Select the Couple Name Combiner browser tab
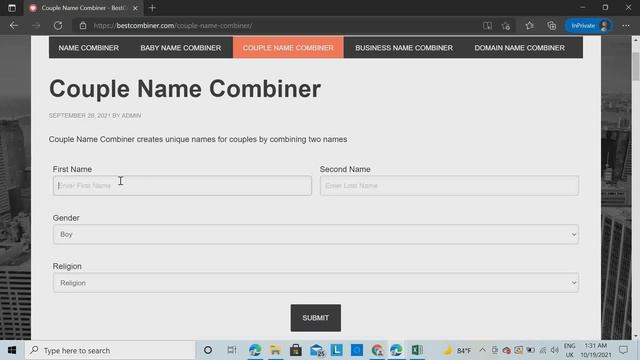 [x=83, y=8]
